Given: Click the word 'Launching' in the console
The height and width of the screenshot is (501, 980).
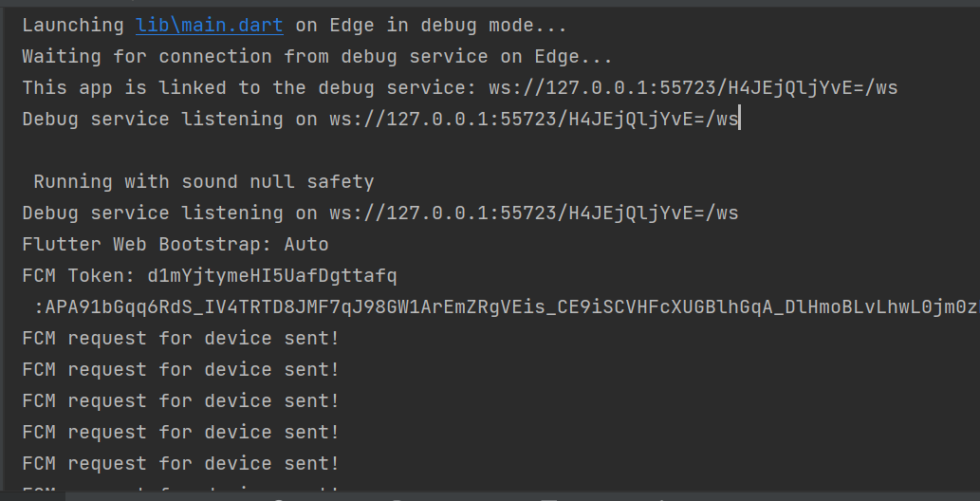Looking at the screenshot, I should coord(73,26).
